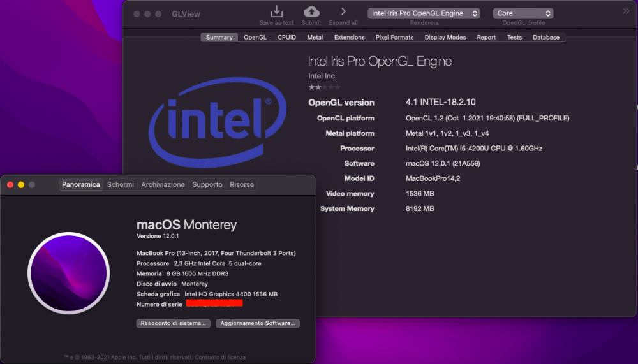Click the Versione 12.0.1 text
The width and height of the screenshot is (638, 364).
158,236
